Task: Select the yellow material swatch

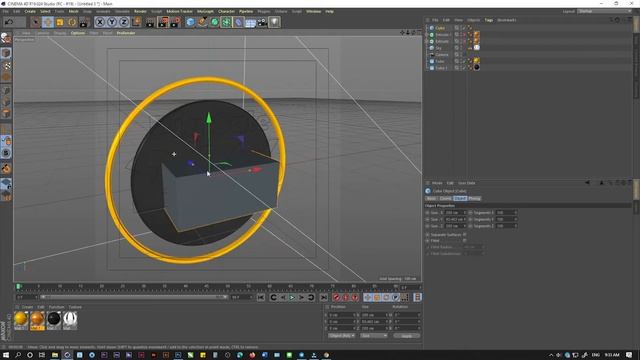Action: pyautogui.click(x=21, y=320)
